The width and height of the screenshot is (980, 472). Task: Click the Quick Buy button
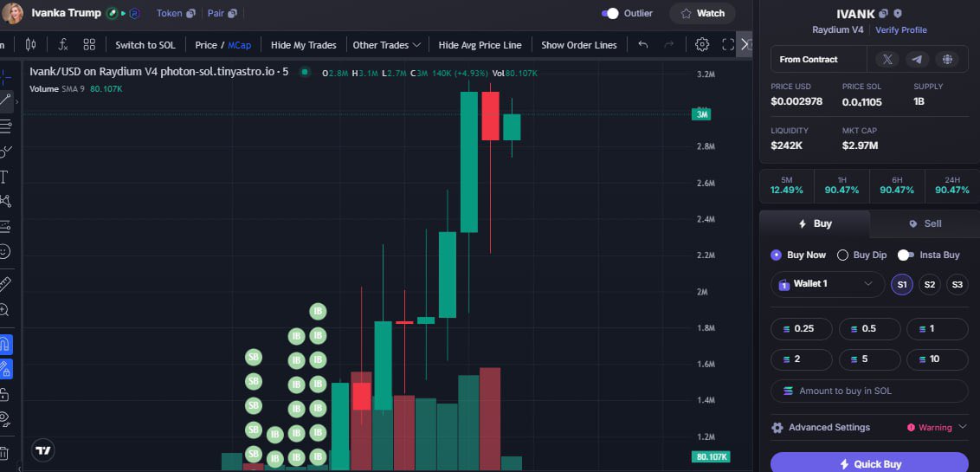(x=869, y=463)
